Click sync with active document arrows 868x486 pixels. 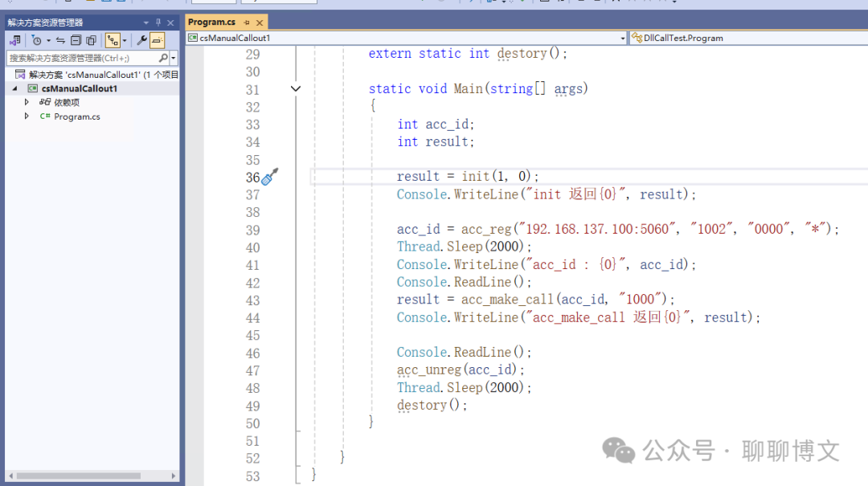pos(60,40)
